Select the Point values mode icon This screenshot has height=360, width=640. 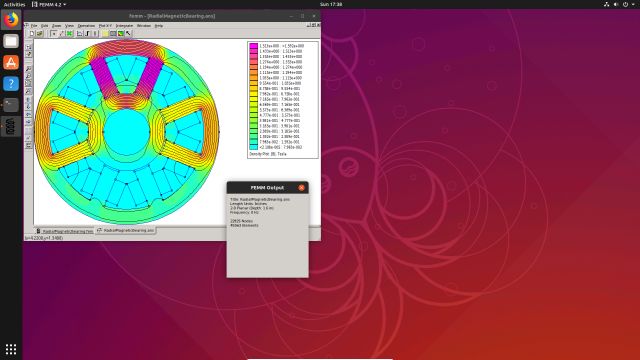point(54,33)
